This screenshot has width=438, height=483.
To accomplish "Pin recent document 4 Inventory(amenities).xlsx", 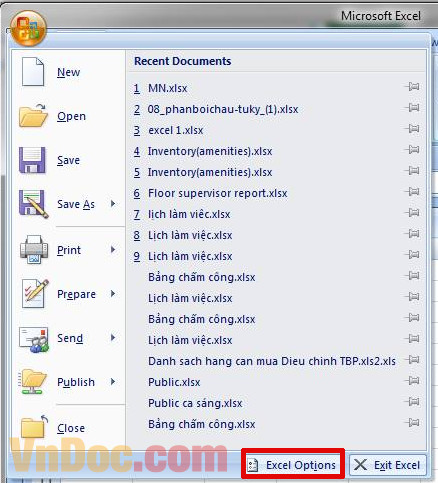I will 412,150.
